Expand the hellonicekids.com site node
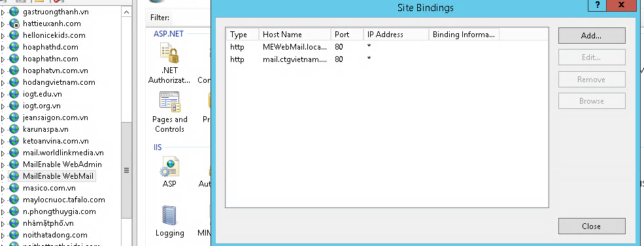The width and height of the screenshot is (644, 246). point(3,36)
